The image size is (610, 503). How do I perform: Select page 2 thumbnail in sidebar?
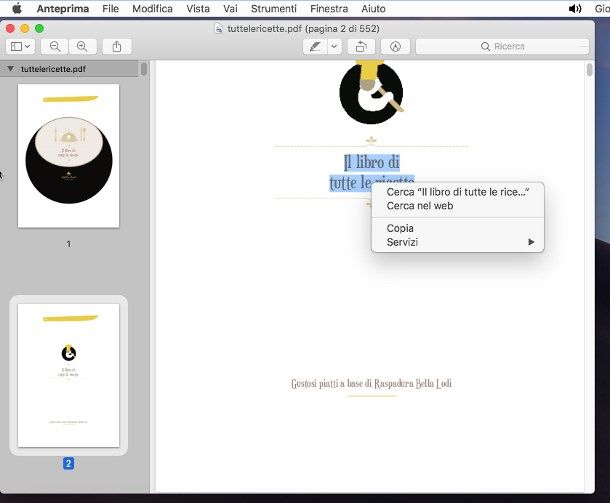point(68,375)
